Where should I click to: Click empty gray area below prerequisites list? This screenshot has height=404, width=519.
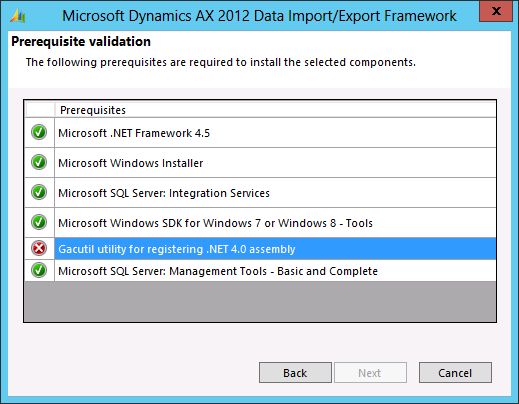coord(260,301)
